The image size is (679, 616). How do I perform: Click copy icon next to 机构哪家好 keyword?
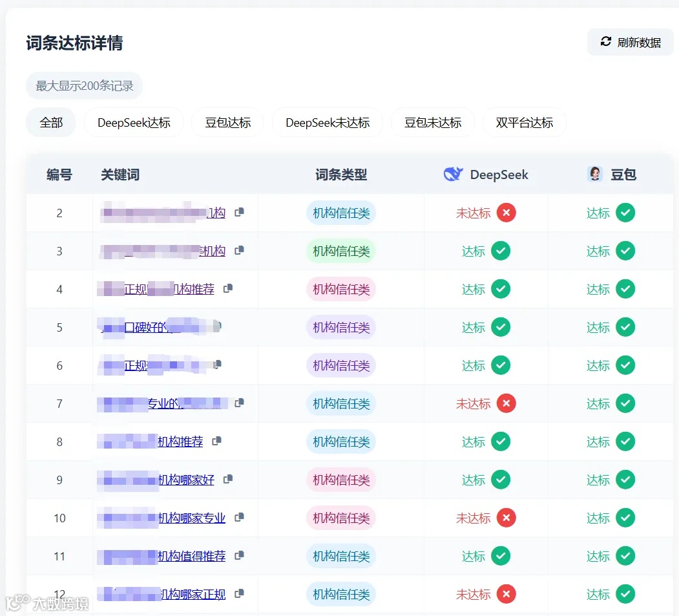pos(229,479)
